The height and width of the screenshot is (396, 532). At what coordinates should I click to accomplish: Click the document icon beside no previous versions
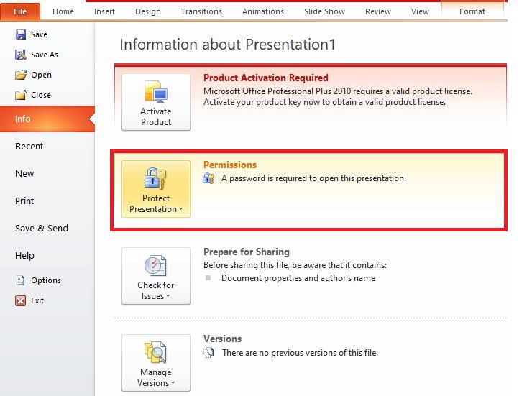[208, 353]
